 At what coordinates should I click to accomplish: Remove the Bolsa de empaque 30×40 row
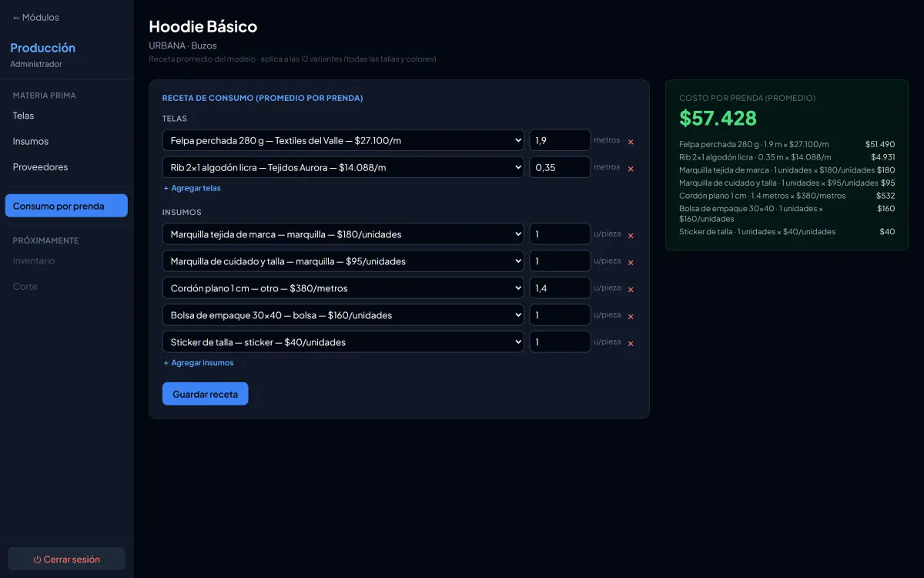(631, 317)
